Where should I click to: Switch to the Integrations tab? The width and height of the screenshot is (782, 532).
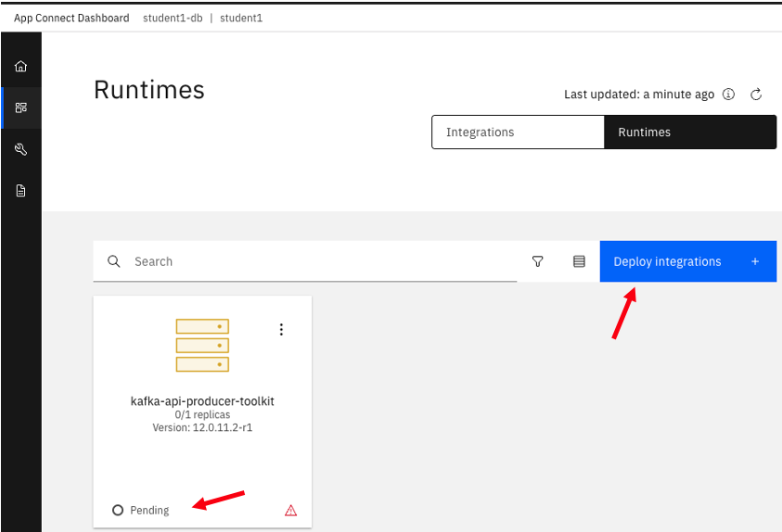click(518, 133)
